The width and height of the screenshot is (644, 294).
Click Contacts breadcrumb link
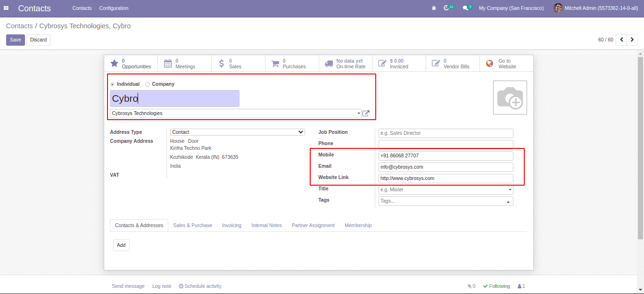(x=19, y=26)
